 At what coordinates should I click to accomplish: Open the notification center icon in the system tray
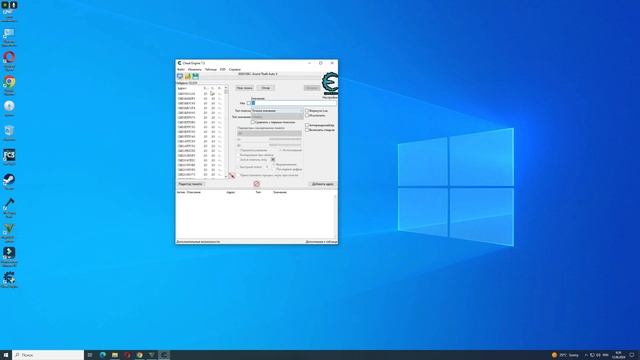(x=632, y=355)
